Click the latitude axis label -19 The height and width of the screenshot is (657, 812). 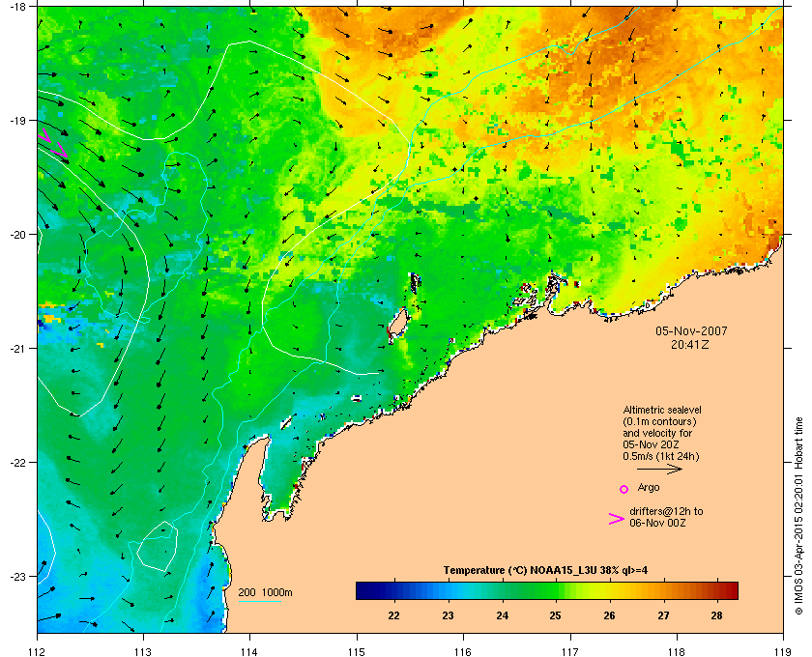tap(17, 120)
